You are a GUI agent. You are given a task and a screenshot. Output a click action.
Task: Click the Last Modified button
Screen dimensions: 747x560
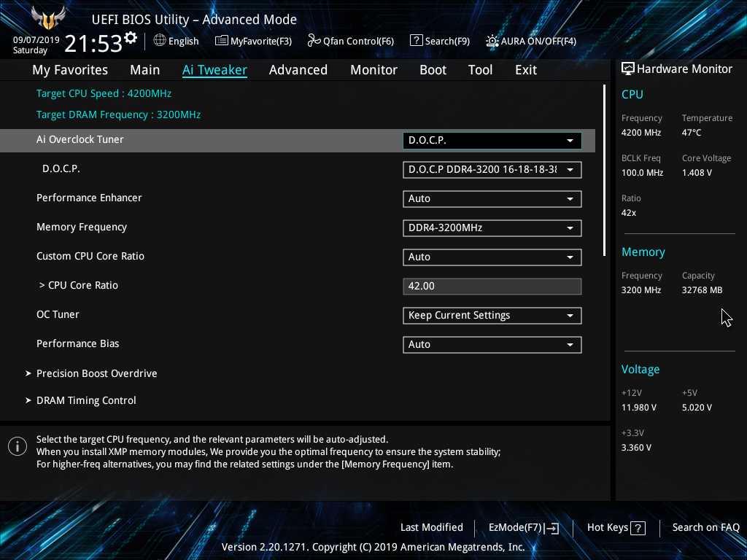[x=432, y=527]
